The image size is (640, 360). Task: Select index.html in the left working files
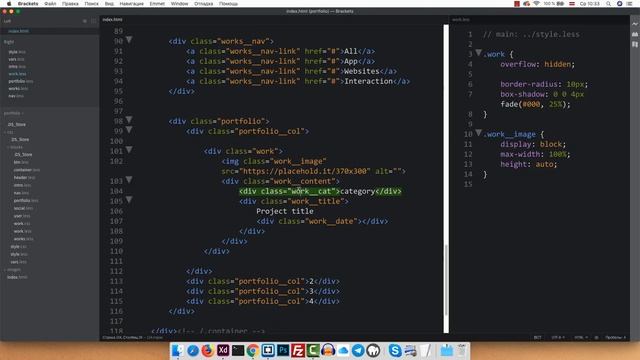pos(18,31)
